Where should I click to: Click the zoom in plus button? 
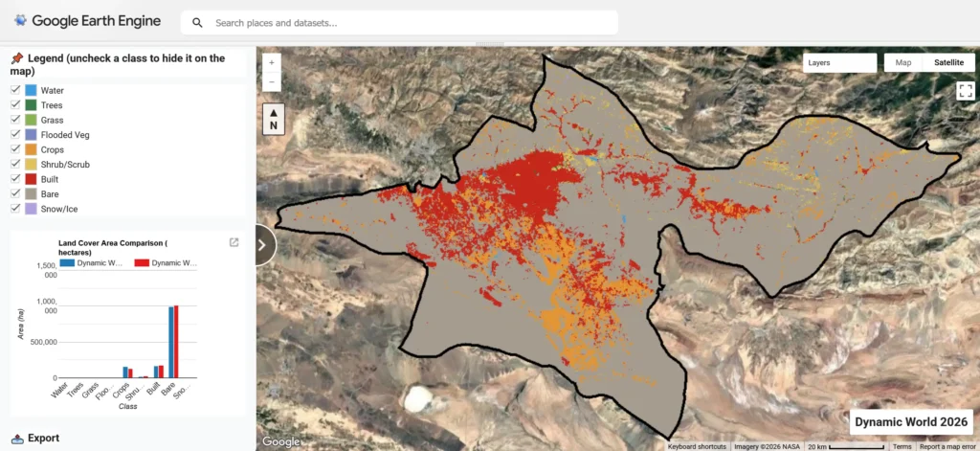click(x=271, y=63)
